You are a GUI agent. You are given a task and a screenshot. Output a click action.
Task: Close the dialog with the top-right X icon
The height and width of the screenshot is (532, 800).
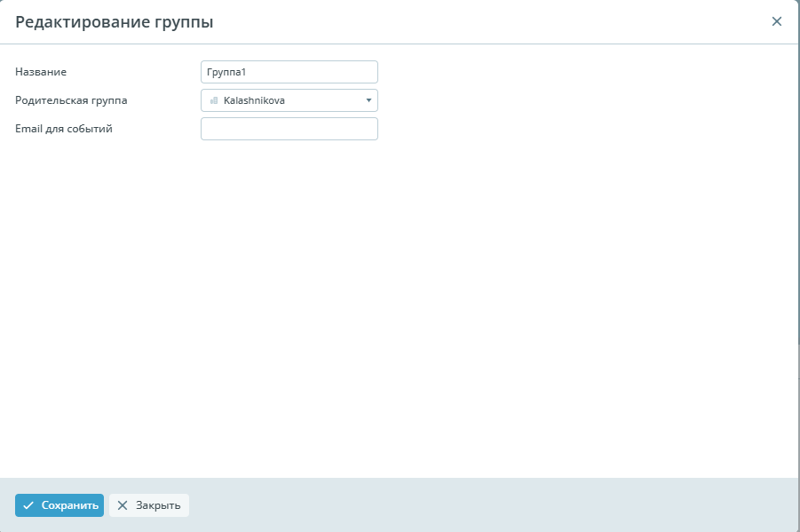[x=776, y=21]
